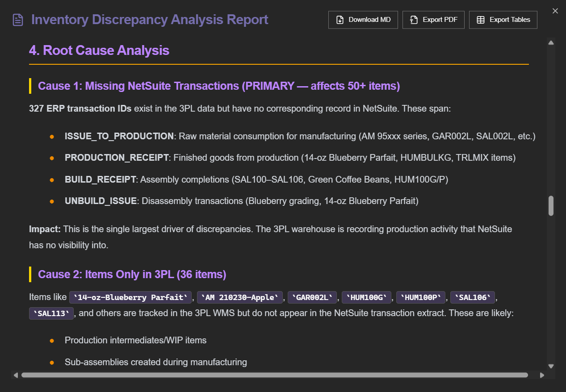The image size is (566, 392).
Task: Click the Cause 1: Missing NetSuite Transactions heading
Action: pos(219,86)
